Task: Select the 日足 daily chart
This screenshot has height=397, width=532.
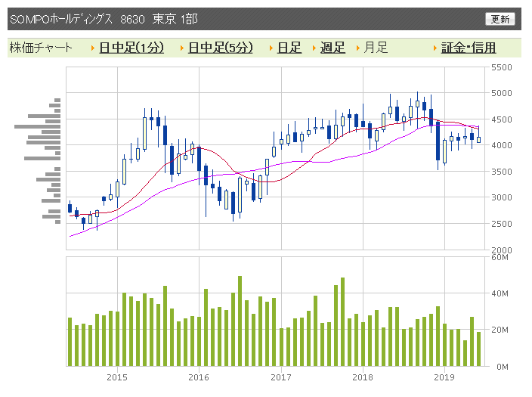Action: tap(289, 48)
